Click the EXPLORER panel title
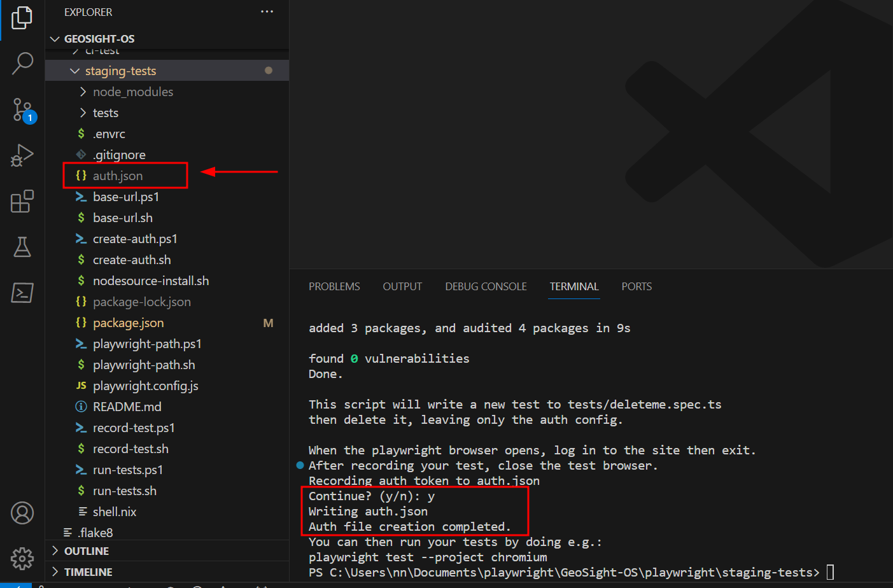 [88, 12]
